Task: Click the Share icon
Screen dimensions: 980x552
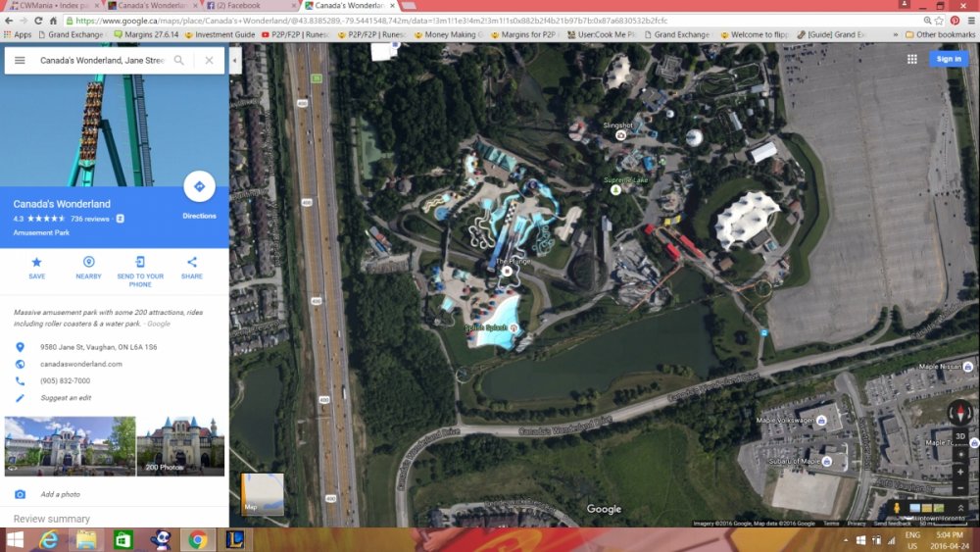Action: tap(192, 262)
